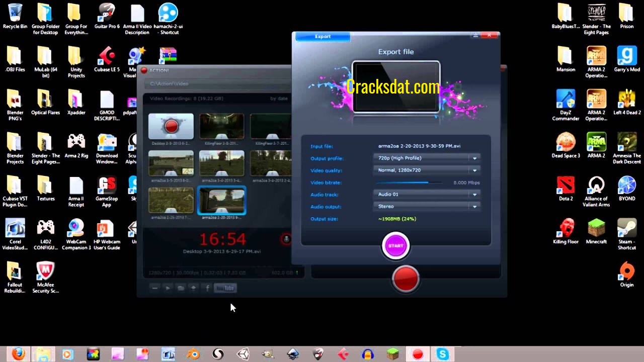Open Minecraft desktop icon
The width and height of the screenshot is (644, 362).
[596, 231]
